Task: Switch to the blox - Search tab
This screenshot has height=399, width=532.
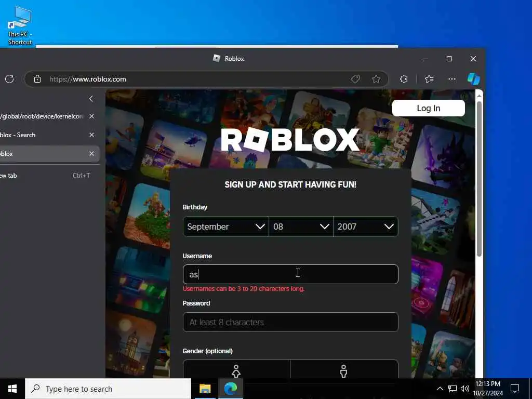Action: (43, 135)
